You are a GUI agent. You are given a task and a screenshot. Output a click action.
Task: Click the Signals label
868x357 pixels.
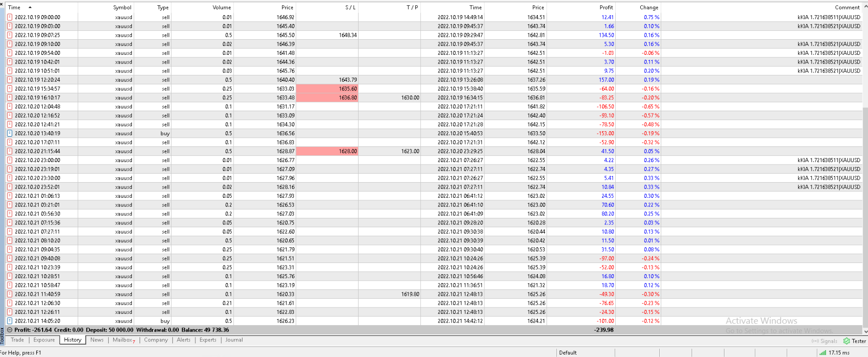click(829, 341)
